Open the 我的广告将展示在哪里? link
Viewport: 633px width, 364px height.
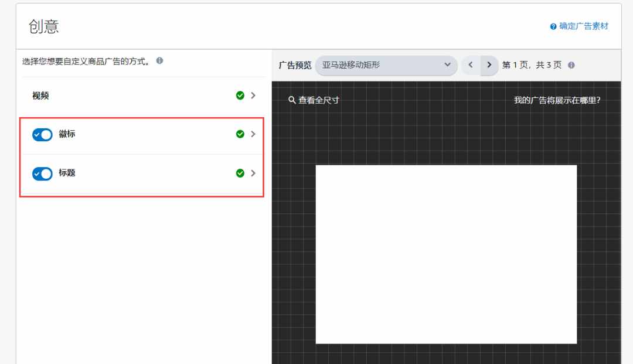pos(557,100)
